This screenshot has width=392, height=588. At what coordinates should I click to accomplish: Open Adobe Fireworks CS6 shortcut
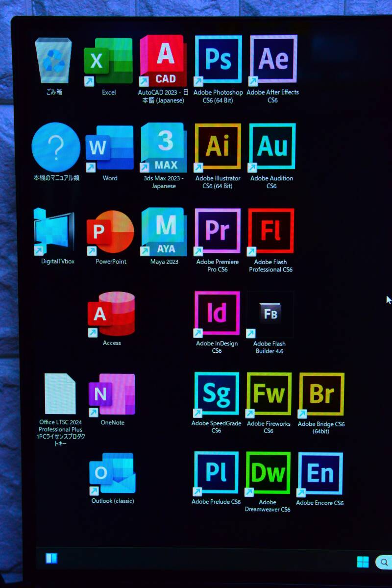click(269, 394)
